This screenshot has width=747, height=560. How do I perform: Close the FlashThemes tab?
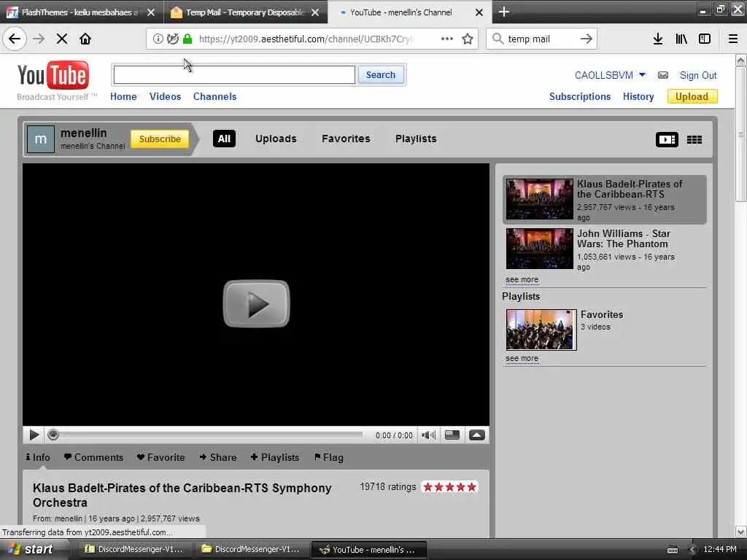pos(151,12)
